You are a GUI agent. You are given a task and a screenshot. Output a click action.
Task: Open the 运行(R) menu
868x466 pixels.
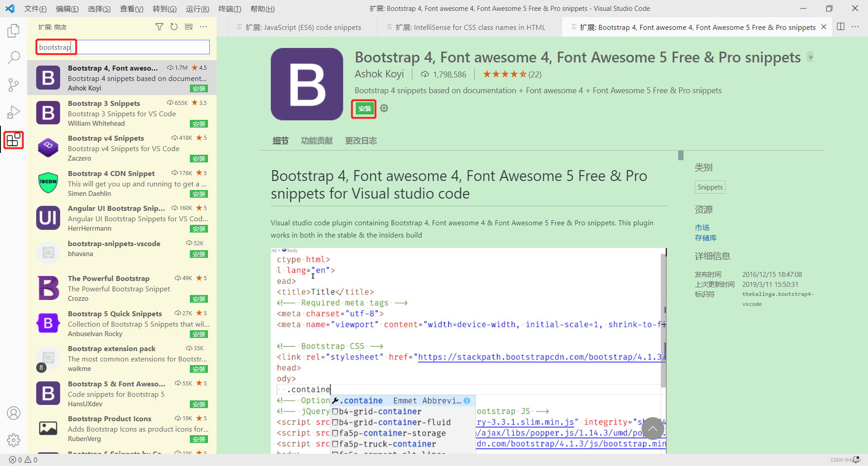click(197, 9)
